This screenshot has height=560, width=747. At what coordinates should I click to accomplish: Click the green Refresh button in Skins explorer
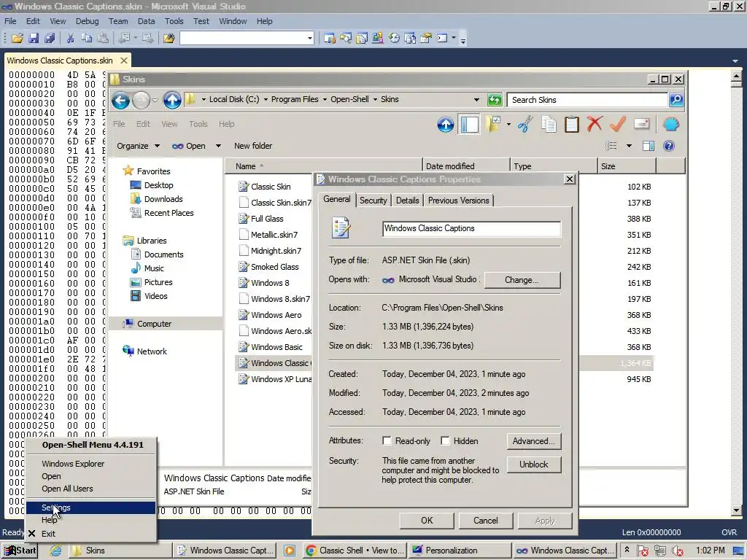pyautogui.click(x=495, y=100)
